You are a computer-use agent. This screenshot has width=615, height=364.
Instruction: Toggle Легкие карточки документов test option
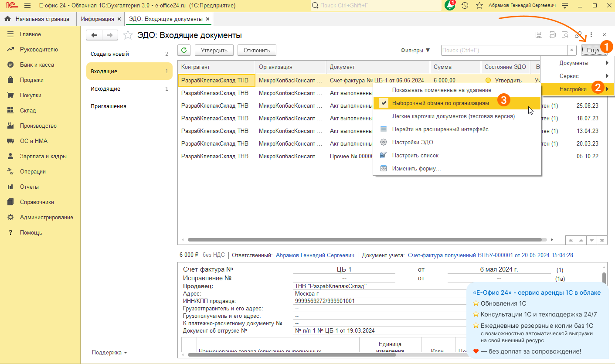(x=456, y=116)
